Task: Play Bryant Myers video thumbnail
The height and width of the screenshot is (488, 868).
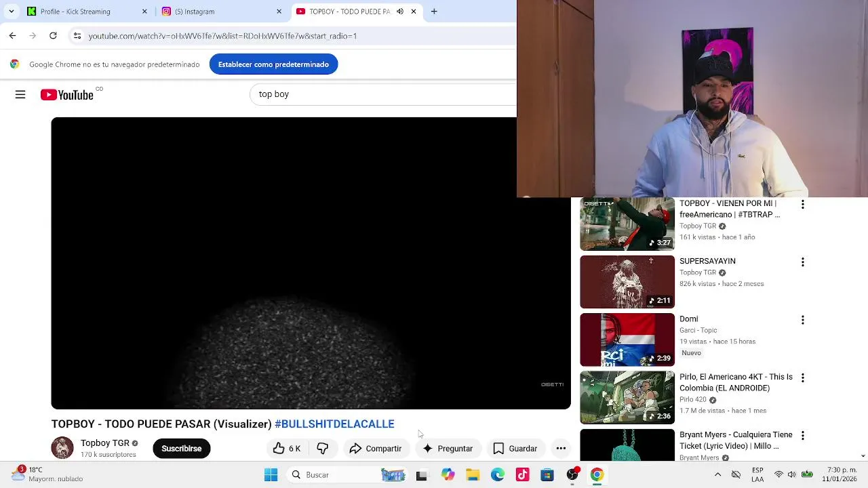Action: click(x=627, y=445)
